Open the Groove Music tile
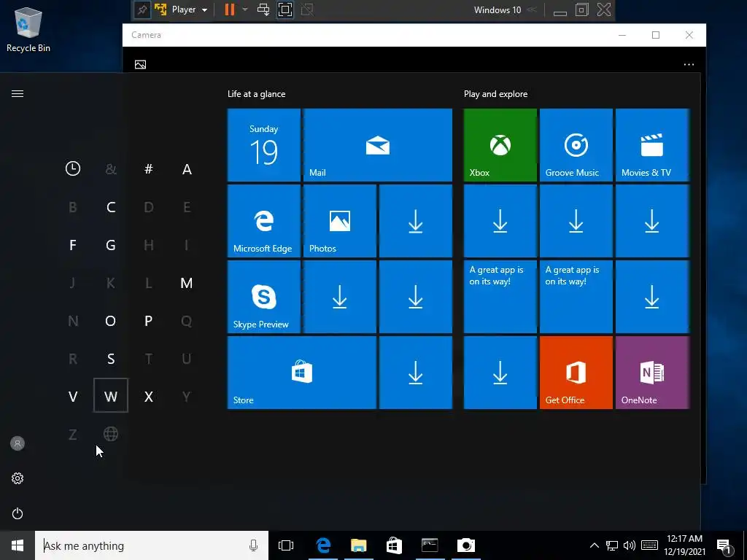This screenshot has height=560, width=747. click(576, 145)
